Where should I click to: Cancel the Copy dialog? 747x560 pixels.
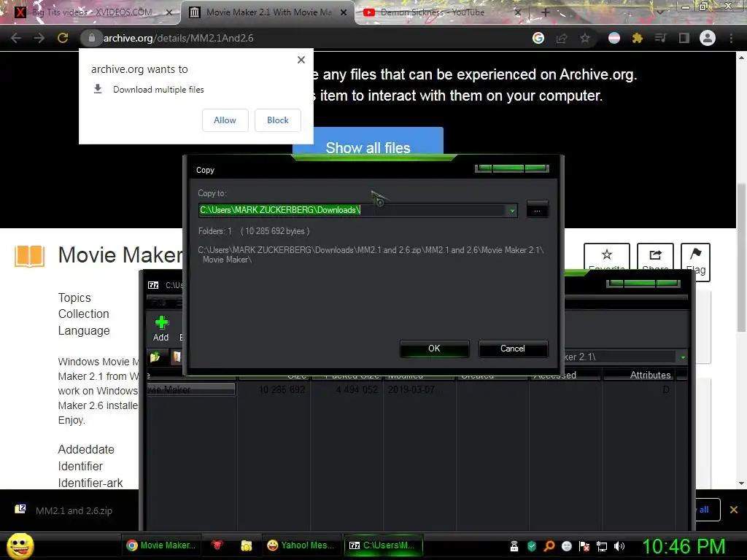pyautogui.click(x=513, y=349)
